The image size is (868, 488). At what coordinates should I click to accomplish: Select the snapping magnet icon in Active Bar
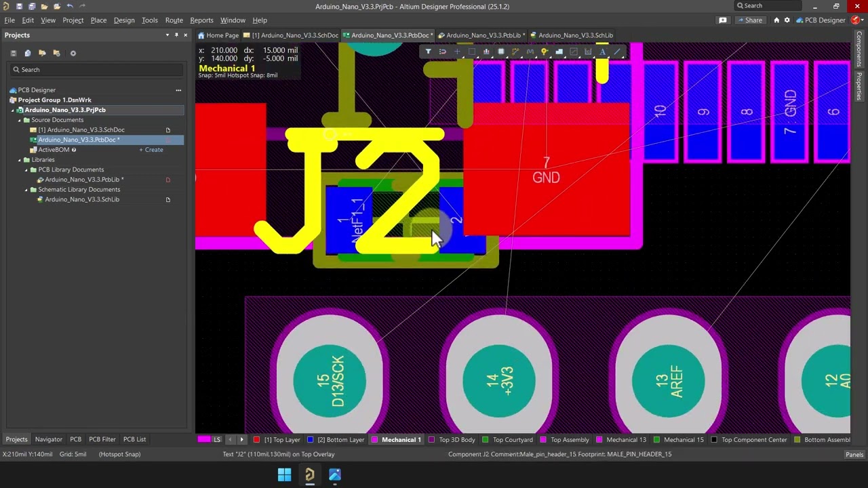442,52
